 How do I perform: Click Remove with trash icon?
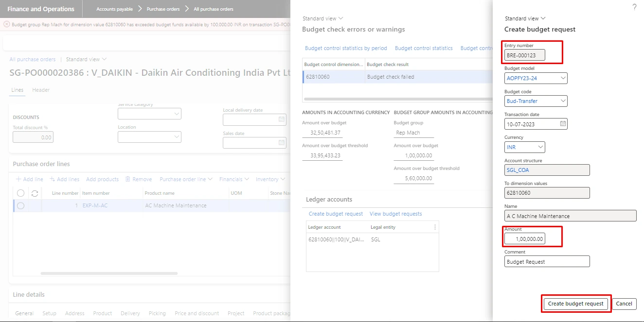pos(139,179)
